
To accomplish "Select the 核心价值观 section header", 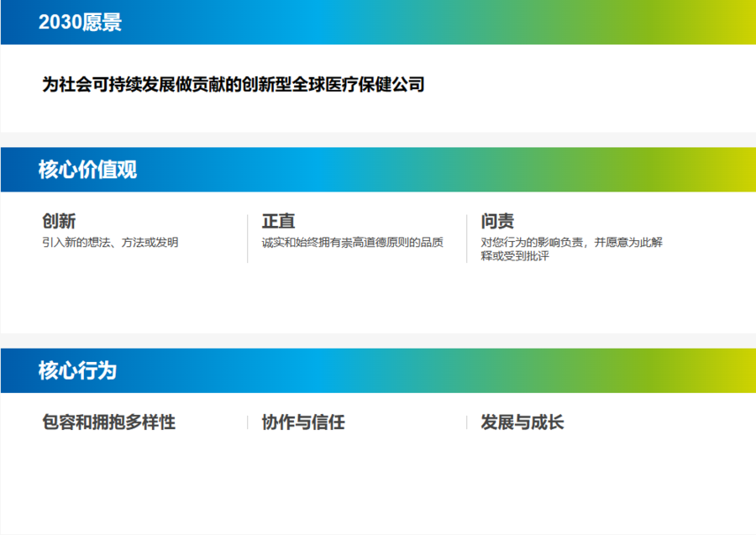I will (87, 170).
